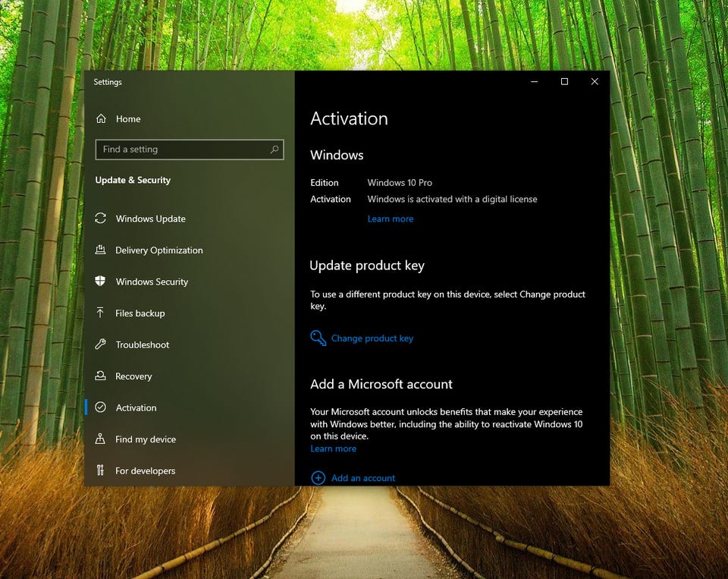The height and width of the screenshot is (579, 728).
Task: Click the search magnifier icon
Action: [x=275, y=149]
